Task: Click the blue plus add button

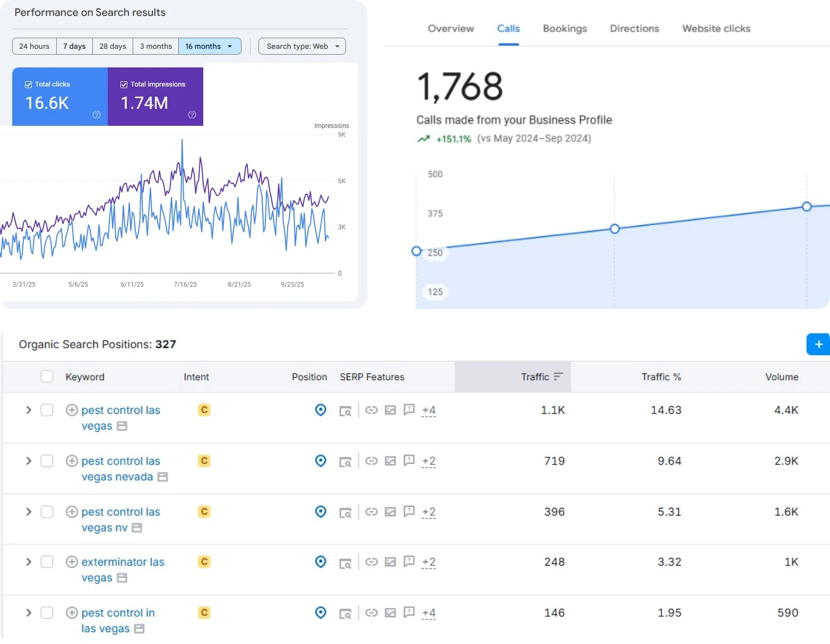Action: click(x=818, y=344)
